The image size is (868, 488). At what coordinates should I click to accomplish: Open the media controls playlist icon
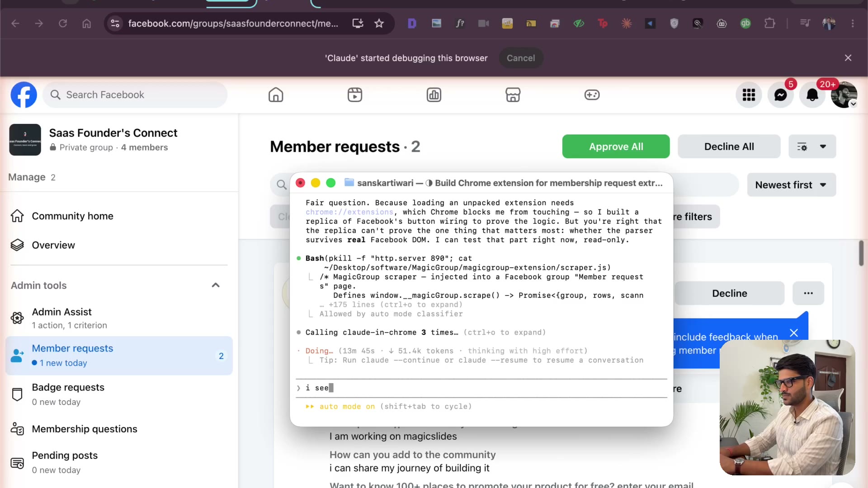click(805, 23)
